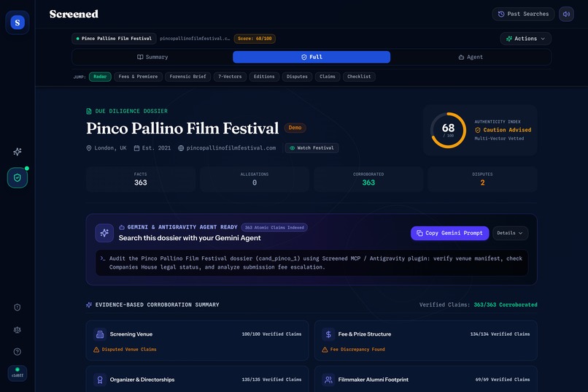Click the Corroborated 363 stat card
Viewport: 588px width, 392px height.
(368, 180)
